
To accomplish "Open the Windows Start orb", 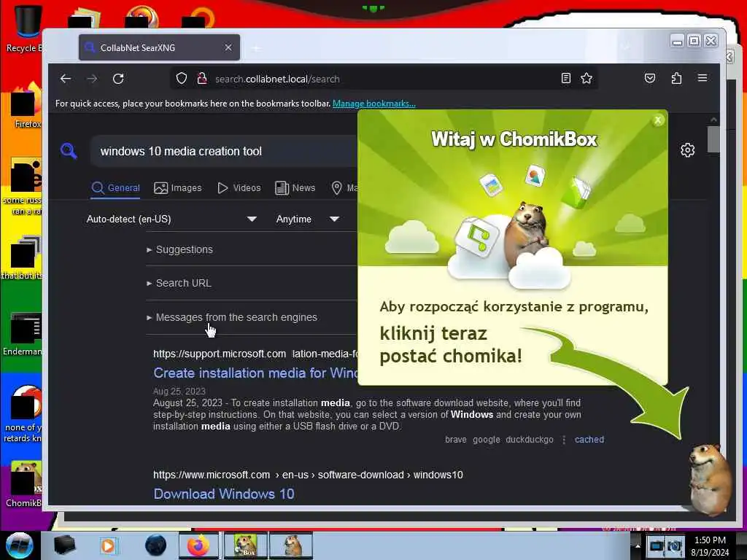I will tap(19, 545).
